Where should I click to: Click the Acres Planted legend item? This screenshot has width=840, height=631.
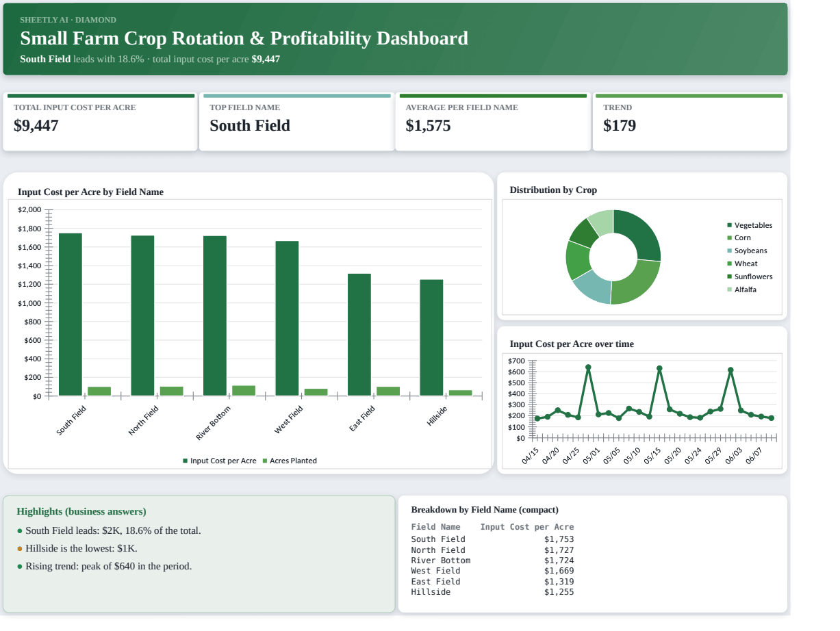[x=290, y=461]
